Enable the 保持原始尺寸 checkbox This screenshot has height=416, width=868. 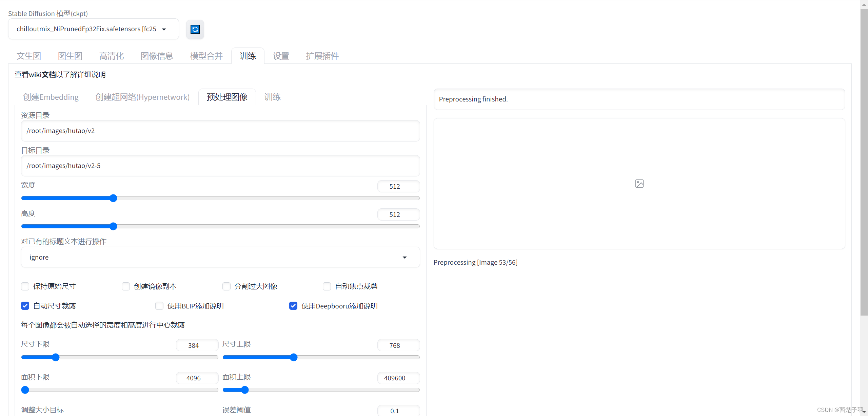pyautogui.click(x=25, y=286)
